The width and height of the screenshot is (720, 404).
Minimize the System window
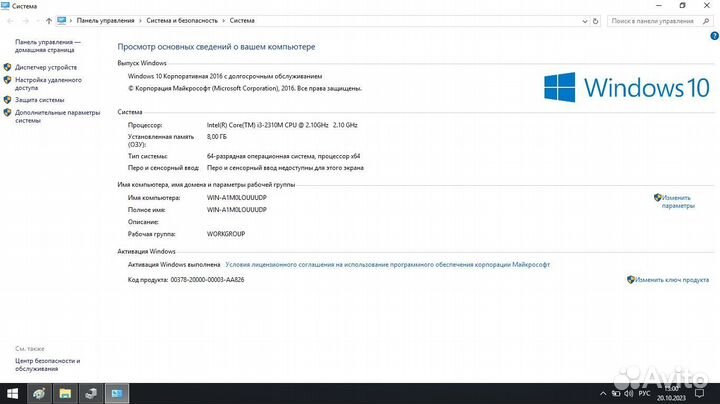pos(659,6)
